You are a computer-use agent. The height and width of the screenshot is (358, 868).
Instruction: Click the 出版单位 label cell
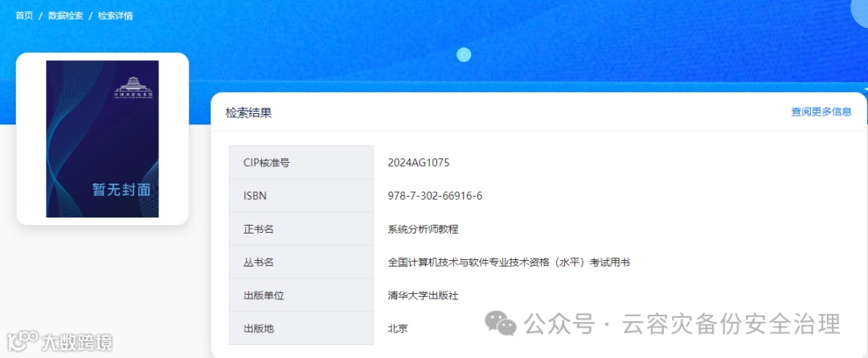tap(301, 295)
